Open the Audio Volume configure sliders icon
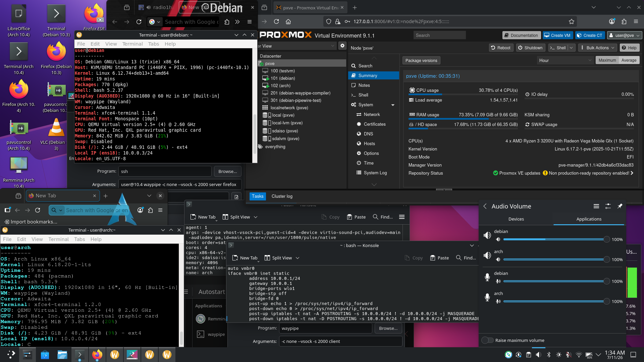The image size is (644, 362). 608,206
